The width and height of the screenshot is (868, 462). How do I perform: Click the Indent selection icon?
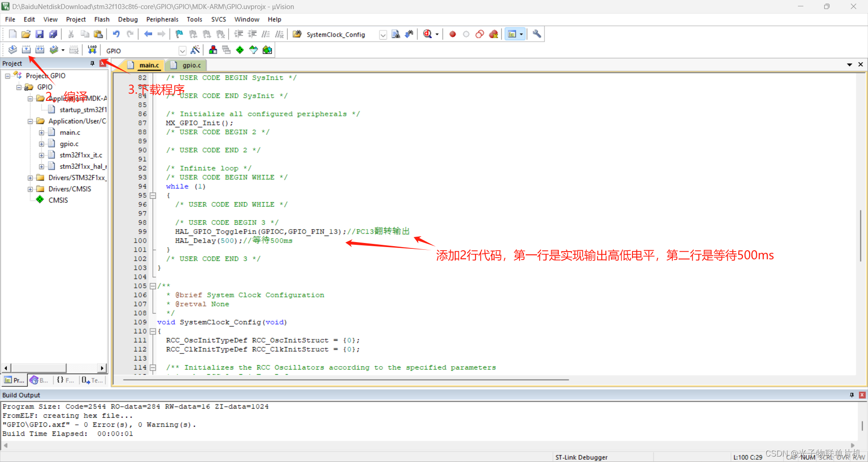(x=239, y=34)
